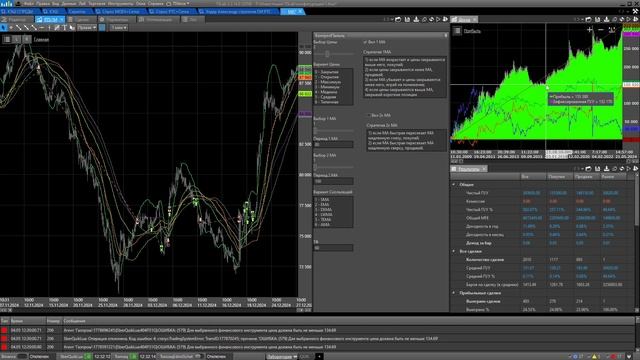Click open-folder icon in main chart panel toolbar
Viewport: 640px width, 360px height.
pyautogui.click(x=398, y=19)
